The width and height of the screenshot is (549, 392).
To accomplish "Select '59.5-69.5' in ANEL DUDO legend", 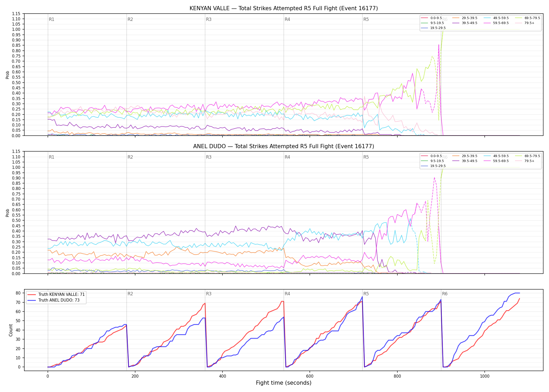I will click(x=501, y=161).
